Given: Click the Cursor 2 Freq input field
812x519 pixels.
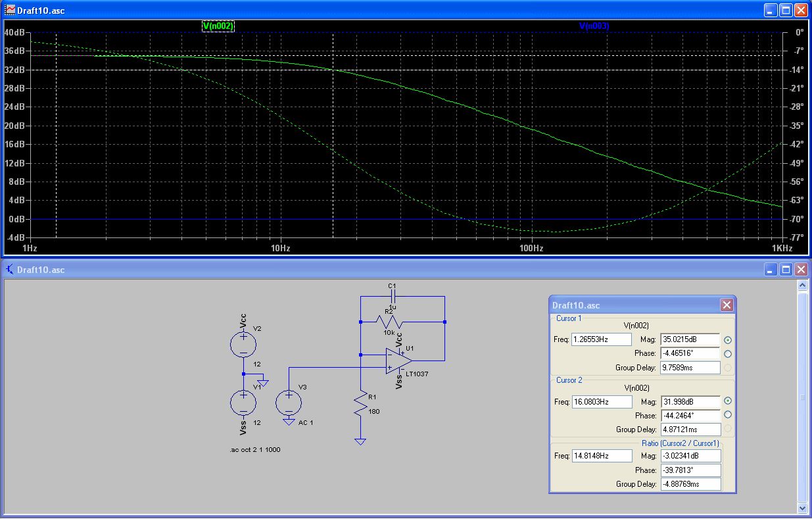Looking at the screenshot, I should click(602, 401).
